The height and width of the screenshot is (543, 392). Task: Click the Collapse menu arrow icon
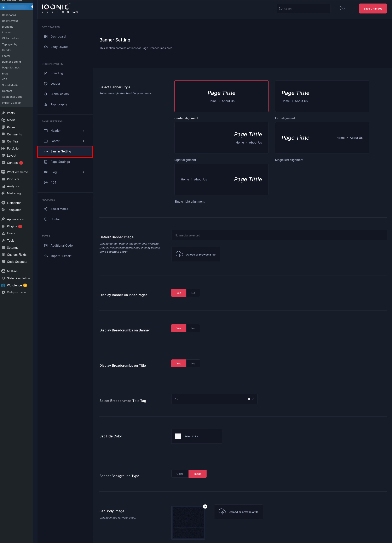[x=3, y=292]
